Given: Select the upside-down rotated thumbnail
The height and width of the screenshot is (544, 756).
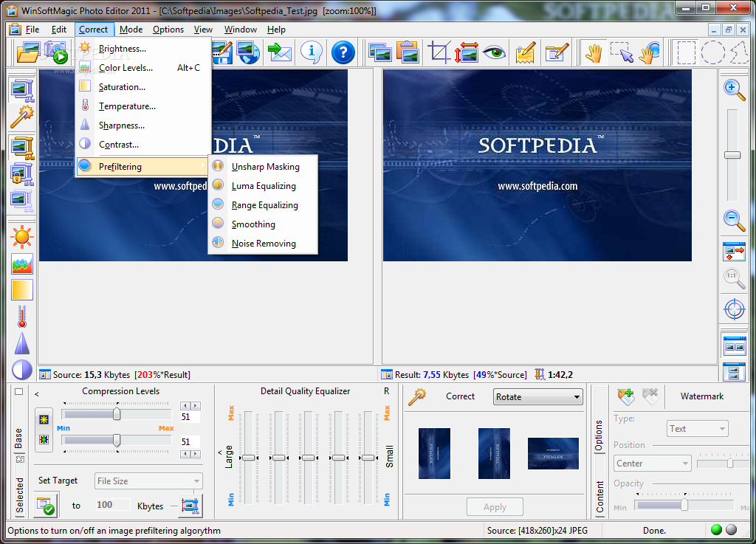Looking at the screenshot, I should [553, 453].
